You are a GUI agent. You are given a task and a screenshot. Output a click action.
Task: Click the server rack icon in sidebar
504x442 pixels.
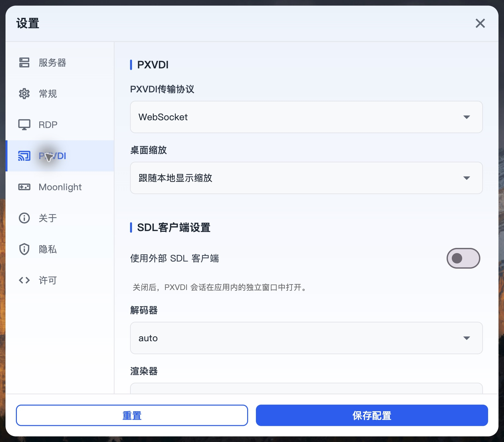tap(24, 63)
